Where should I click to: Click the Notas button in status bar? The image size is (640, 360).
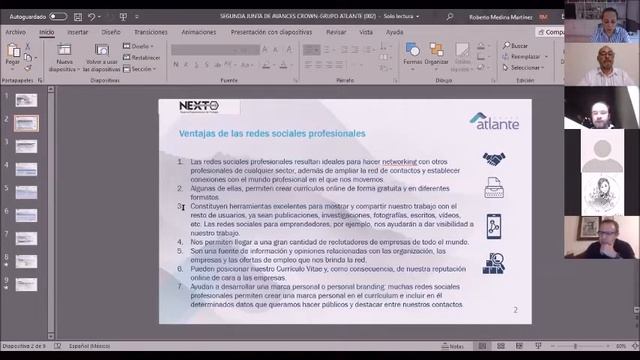[453, 346]
